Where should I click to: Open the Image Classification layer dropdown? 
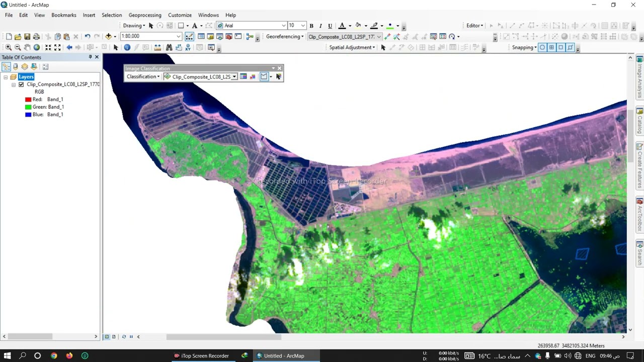pyautogui.click(x=234, y=76)
